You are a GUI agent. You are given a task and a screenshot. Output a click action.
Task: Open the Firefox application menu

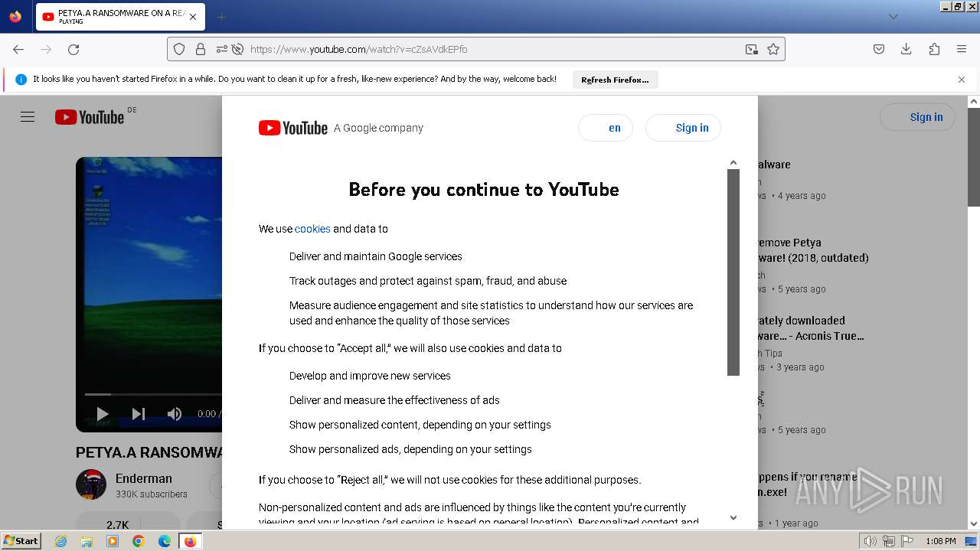click(x=962, y=49)
